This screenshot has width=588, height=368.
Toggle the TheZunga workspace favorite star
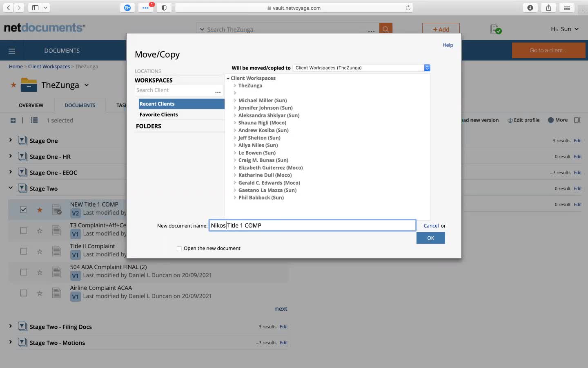click(x=13, y=85)
